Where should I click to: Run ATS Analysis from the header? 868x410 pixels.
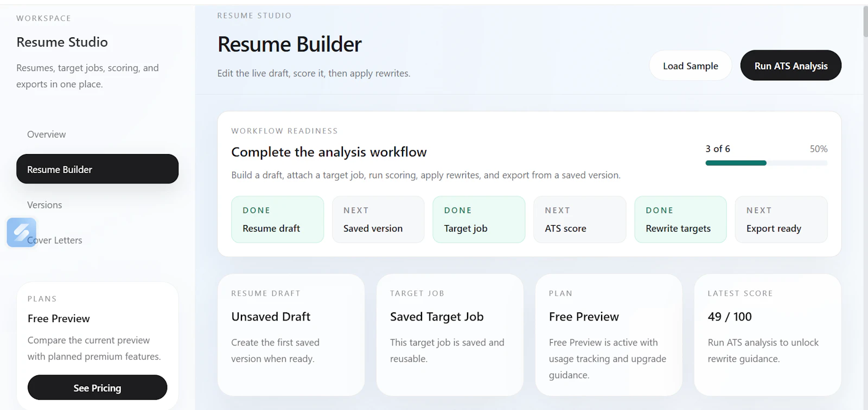791,66
